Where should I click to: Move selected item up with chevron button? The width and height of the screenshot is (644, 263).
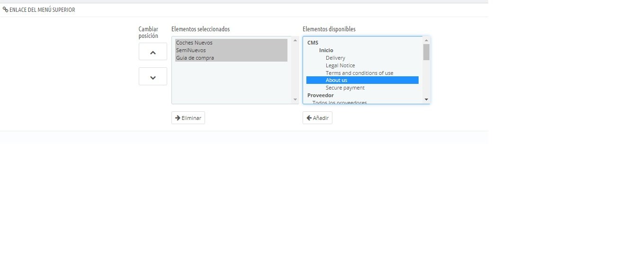point(152,52)
